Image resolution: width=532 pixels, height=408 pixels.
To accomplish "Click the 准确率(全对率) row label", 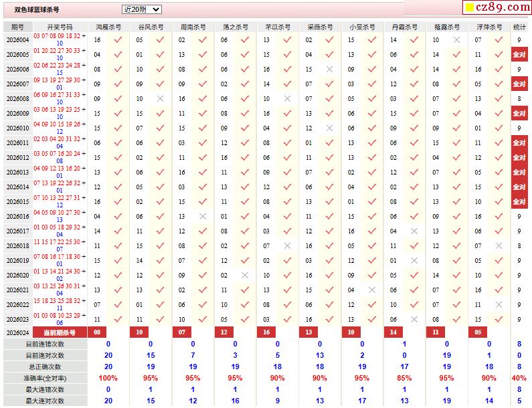I will tap(45, 378).
